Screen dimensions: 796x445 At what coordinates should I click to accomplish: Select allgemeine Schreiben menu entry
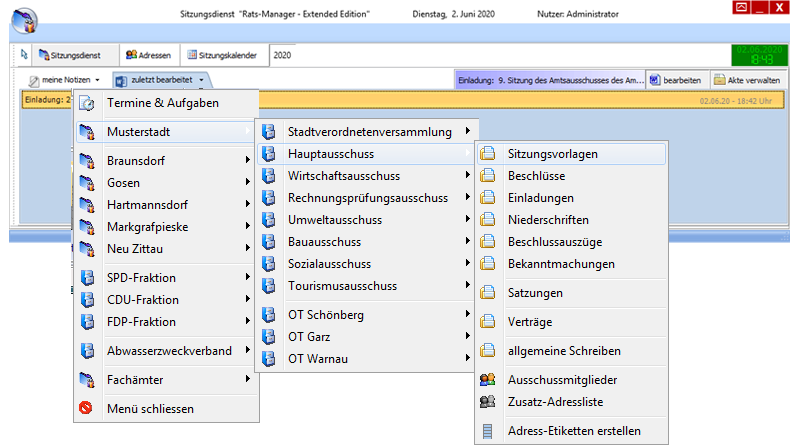(572, 351)
